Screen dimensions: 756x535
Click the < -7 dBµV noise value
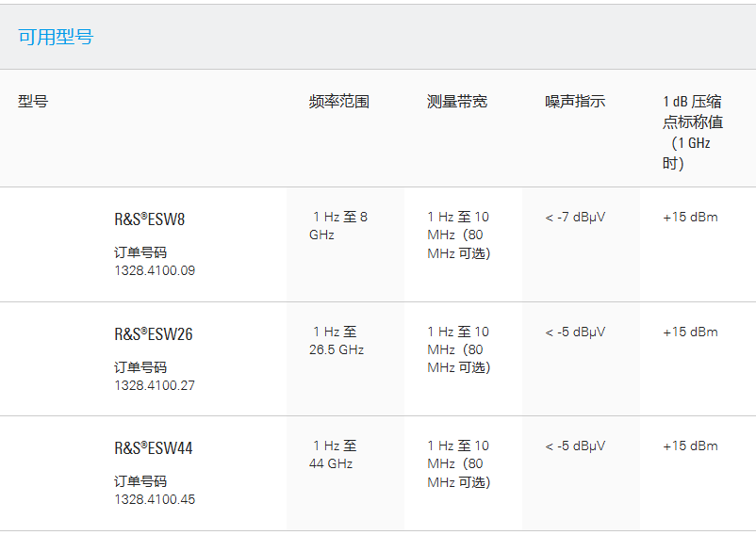[575, 218]
